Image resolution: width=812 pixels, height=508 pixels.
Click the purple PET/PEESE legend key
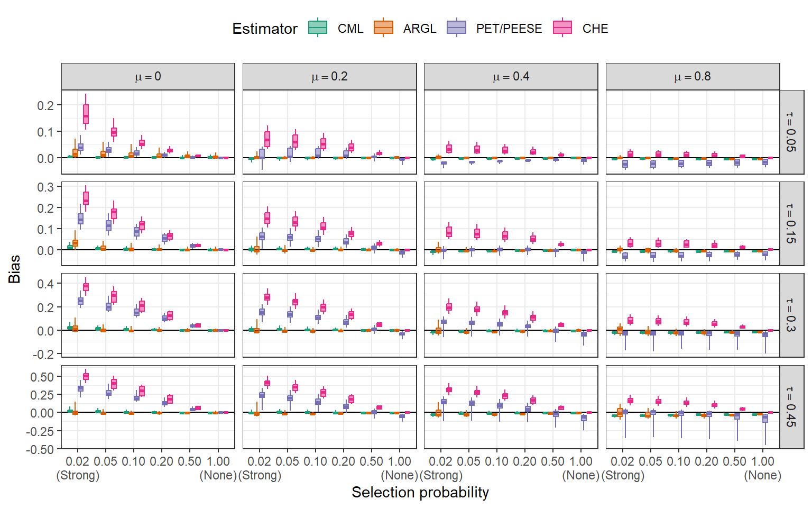[x=456, y=28]
